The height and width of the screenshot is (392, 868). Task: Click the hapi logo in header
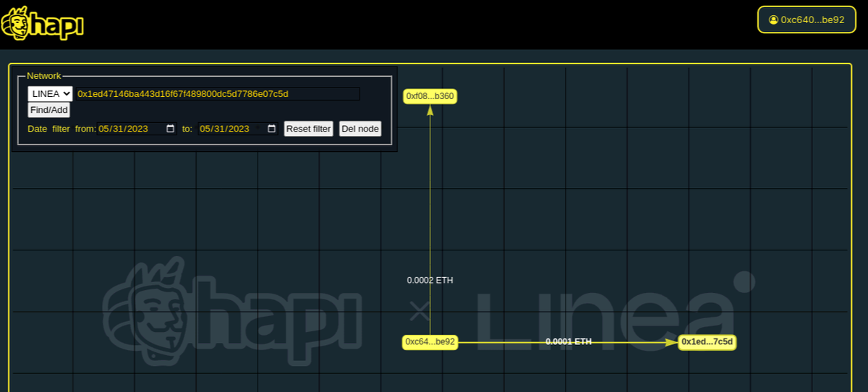[x=43, y=23]
